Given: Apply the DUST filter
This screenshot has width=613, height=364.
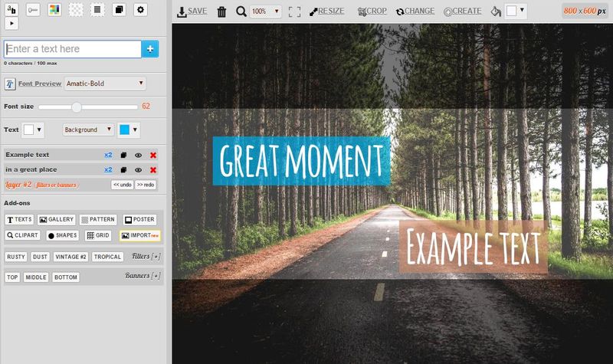Looking at the screenshot, I should [40, 257].
